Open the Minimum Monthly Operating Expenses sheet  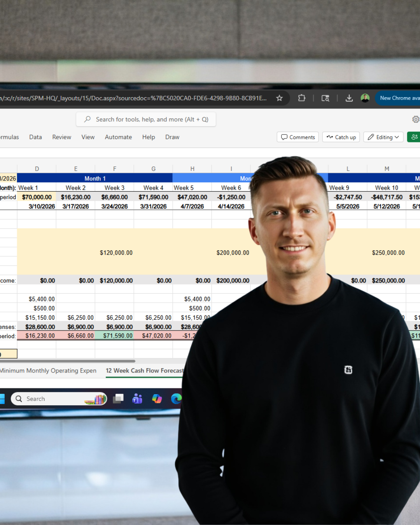click(48, 371)
